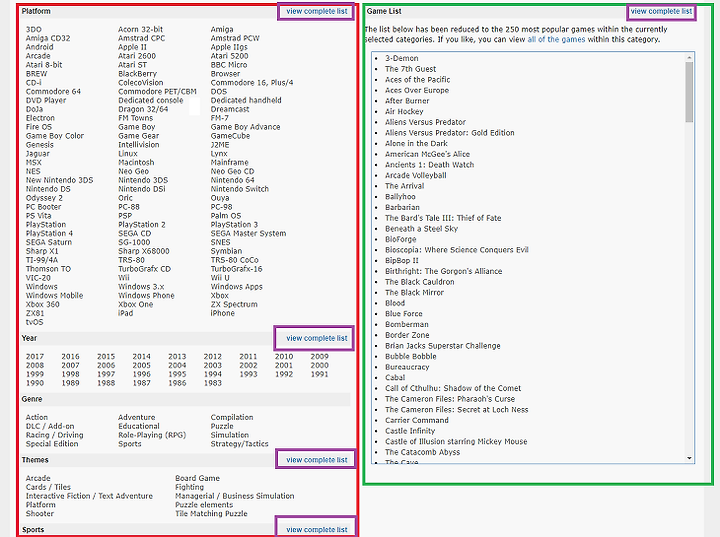
Task: Open complete list link in Platform header
Action: tap(317, 11)
